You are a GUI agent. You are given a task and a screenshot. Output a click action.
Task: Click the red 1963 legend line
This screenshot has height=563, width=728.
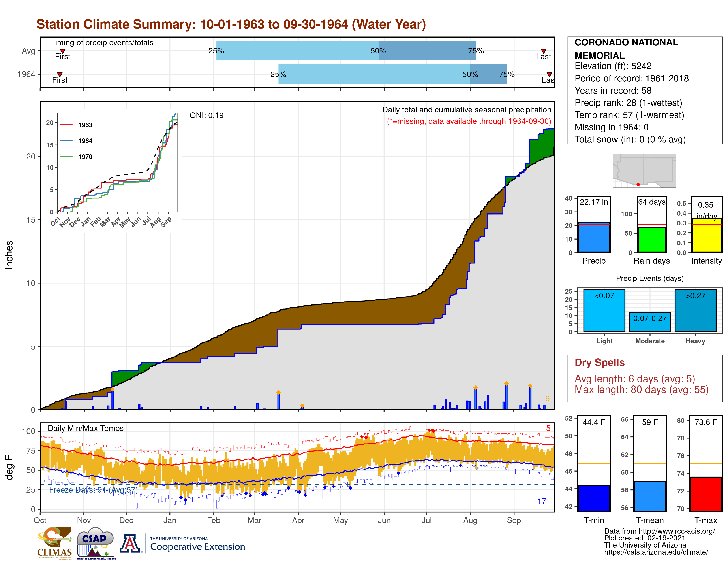(66, 125)
